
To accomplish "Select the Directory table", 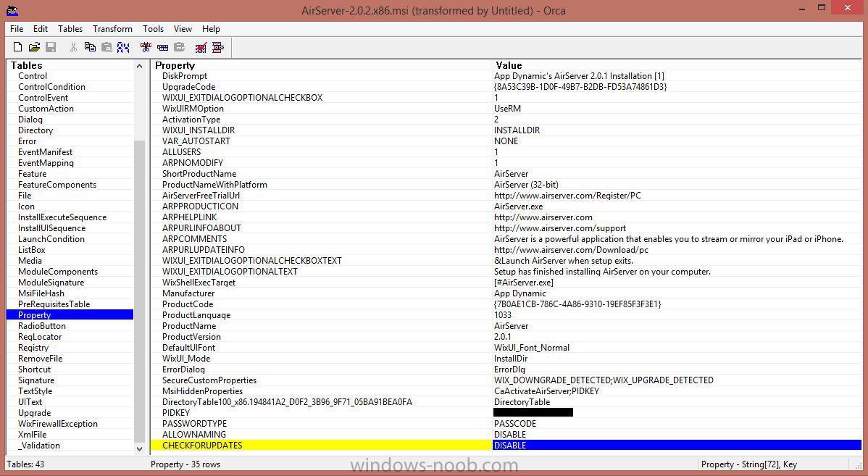I will click(36, 130).
